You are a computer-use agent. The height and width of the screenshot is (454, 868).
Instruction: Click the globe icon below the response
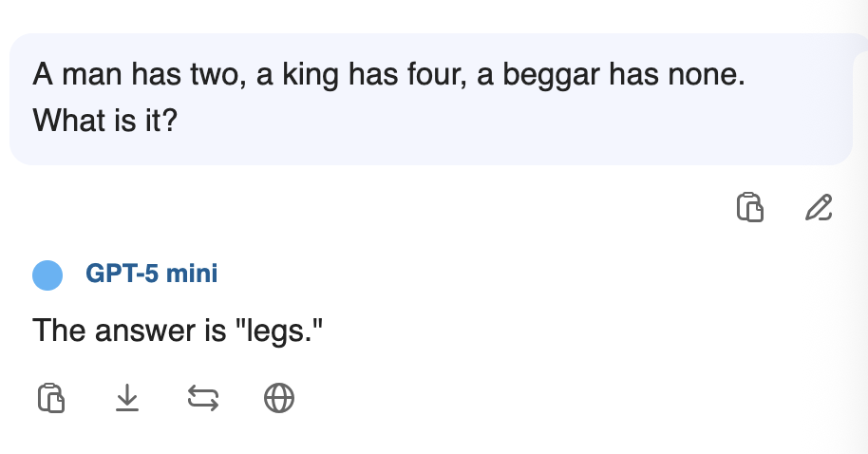(278, 399)
